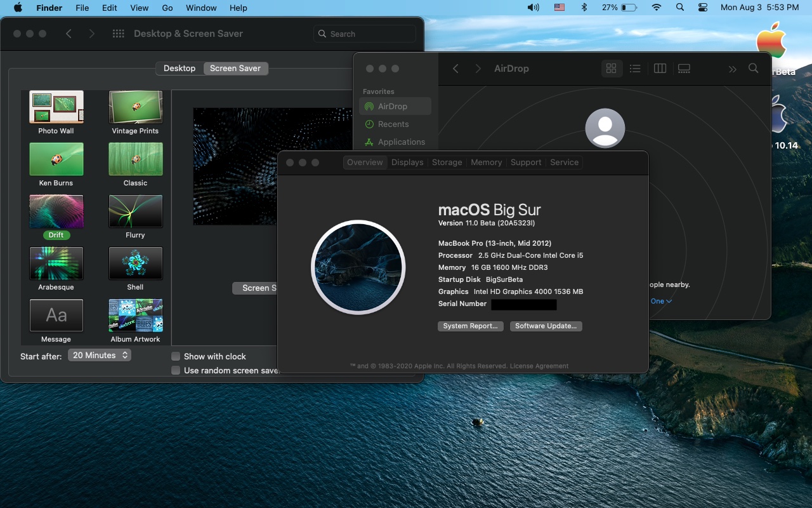
Task: Open the Support tab
Action: click(526, 163)
